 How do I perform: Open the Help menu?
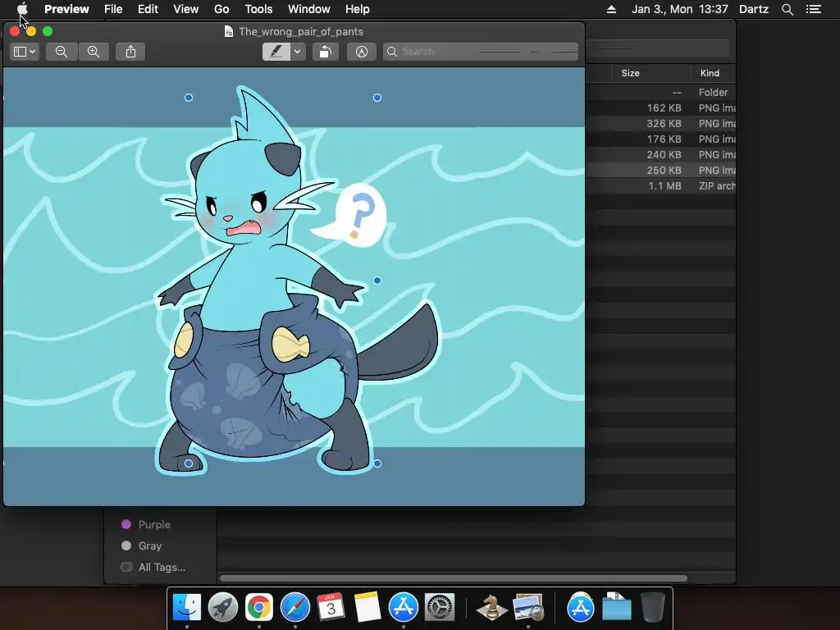pos(358,9)
